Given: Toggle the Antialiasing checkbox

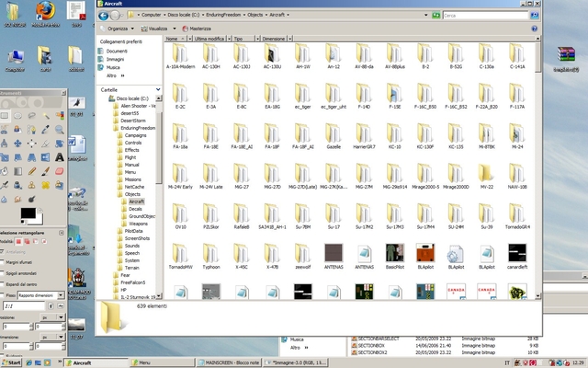Looking at the screenshot, I should pyautogui.click(x=2, y=252).
